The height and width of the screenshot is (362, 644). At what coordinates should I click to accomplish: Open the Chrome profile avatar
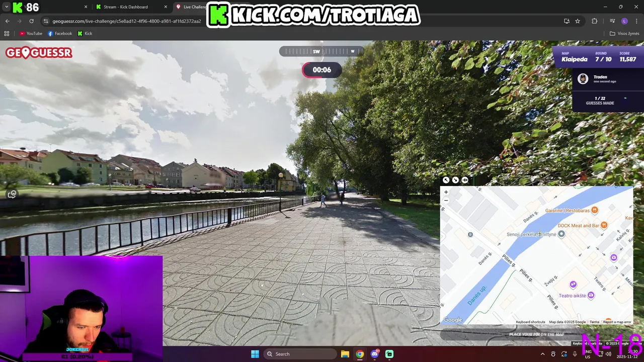(x=624, y=21)
